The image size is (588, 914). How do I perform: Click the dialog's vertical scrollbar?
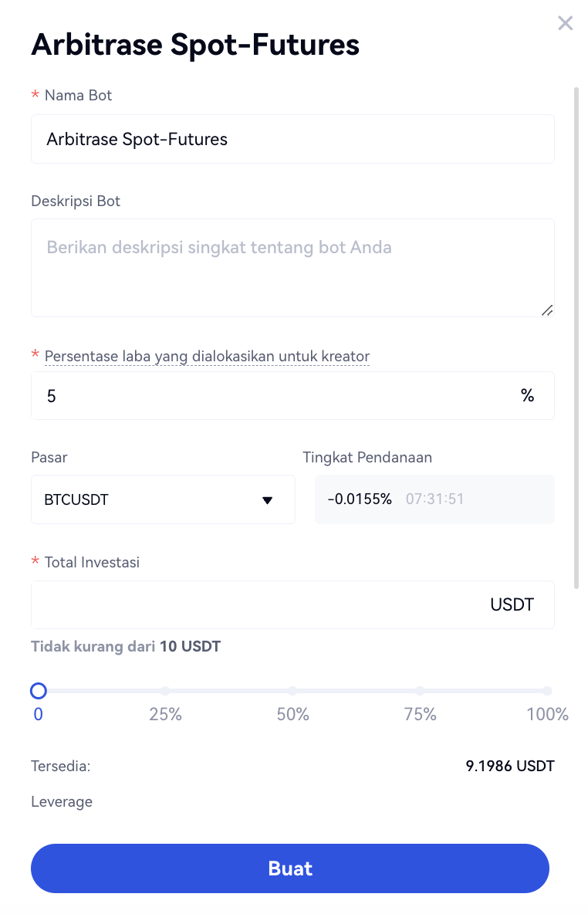pos(576,338)
